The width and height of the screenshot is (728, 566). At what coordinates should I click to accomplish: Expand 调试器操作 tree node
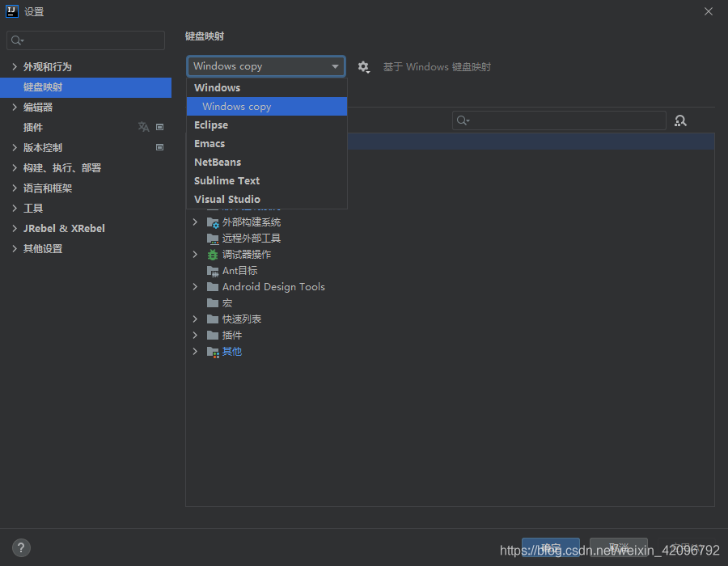coord(196,255)
